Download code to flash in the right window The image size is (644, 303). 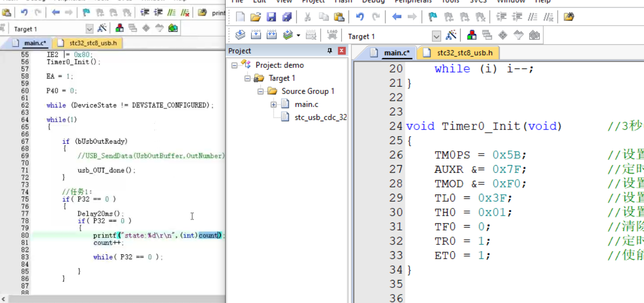pyautogui.click(x=332, y=36)
